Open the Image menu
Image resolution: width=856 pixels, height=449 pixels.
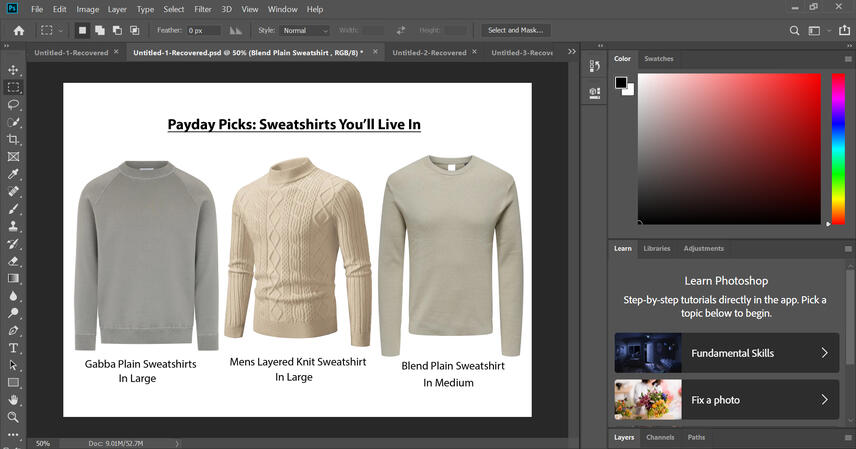(x=87, y=9)
